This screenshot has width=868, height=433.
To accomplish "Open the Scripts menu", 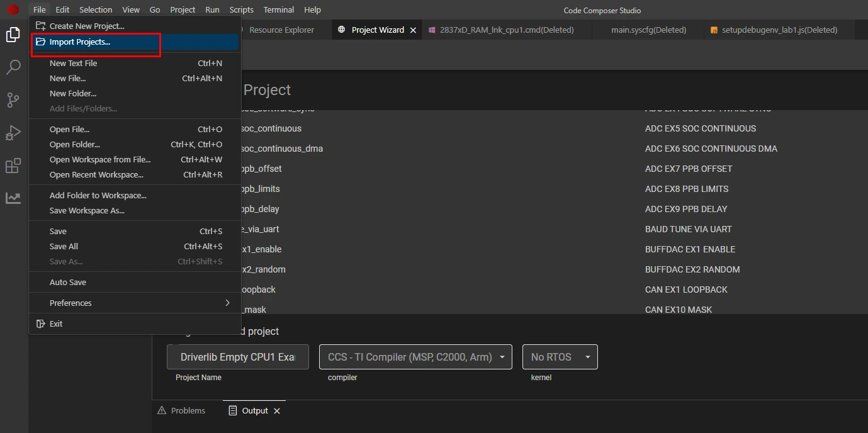I will [241, 9].
